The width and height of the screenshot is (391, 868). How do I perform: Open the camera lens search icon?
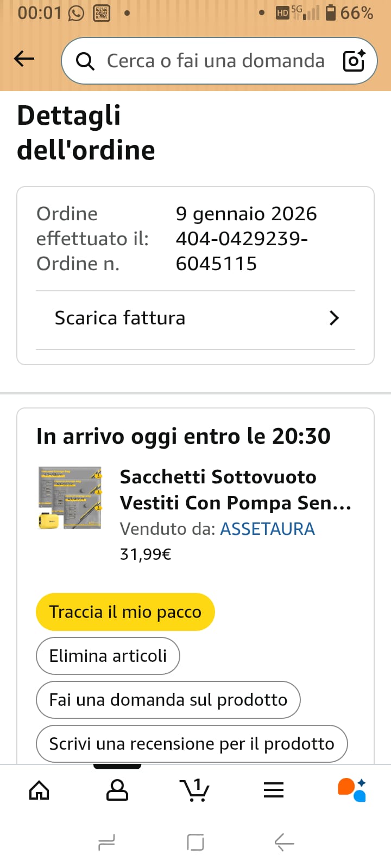click(x=354, y=61)
